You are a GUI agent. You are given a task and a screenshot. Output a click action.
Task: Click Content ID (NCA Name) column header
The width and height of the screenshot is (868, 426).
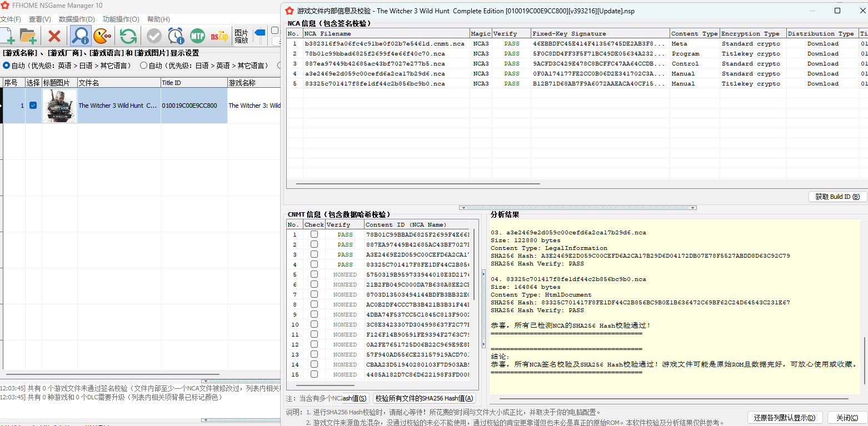[417, 224]
